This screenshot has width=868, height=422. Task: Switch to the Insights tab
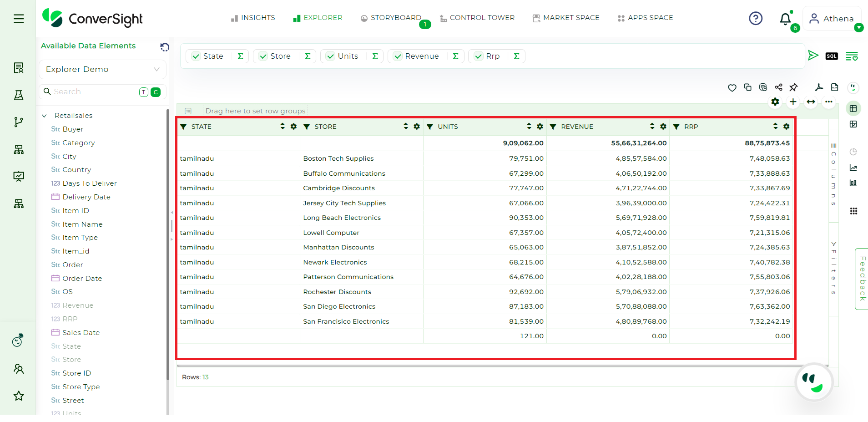253,18
